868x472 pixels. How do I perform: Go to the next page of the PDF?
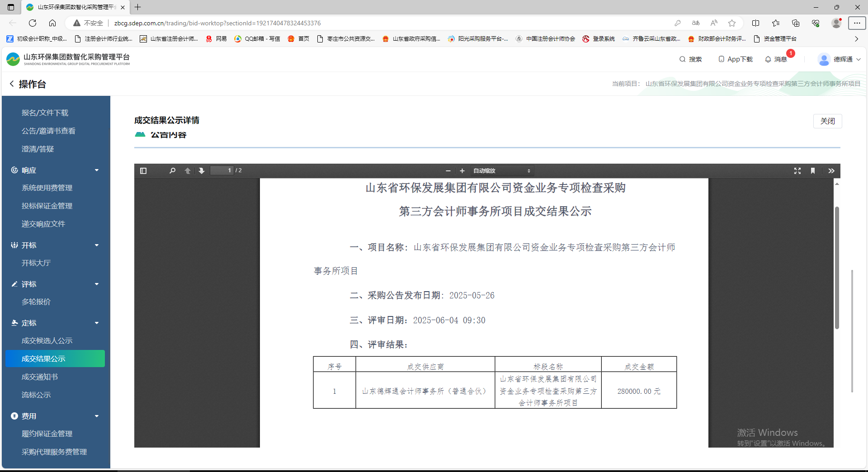(201, 171)
